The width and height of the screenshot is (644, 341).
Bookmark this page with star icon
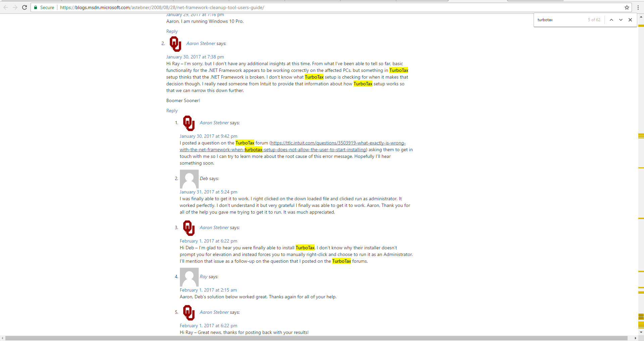[x=627, y=7]
